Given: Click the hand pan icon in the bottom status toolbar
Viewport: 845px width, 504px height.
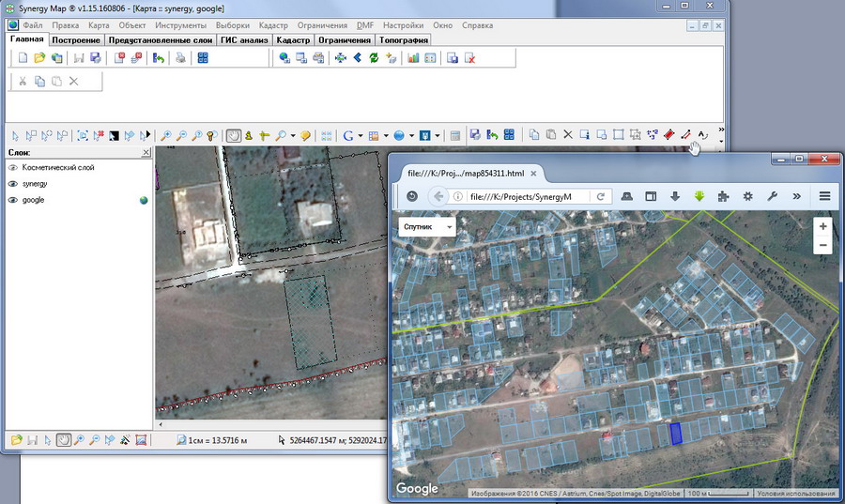Looking at the screenshot, I should click(x=63, y=440).
